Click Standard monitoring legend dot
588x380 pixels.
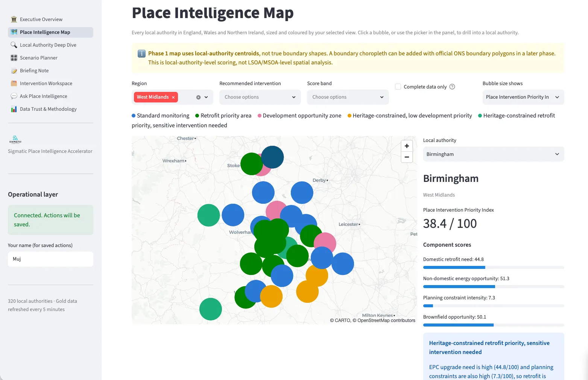[x=134, y=116]
